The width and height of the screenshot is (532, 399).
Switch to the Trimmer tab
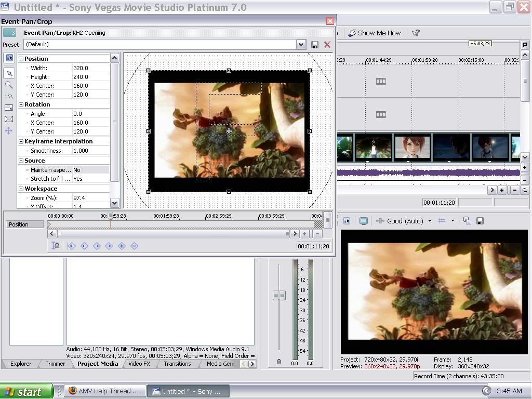55,364
